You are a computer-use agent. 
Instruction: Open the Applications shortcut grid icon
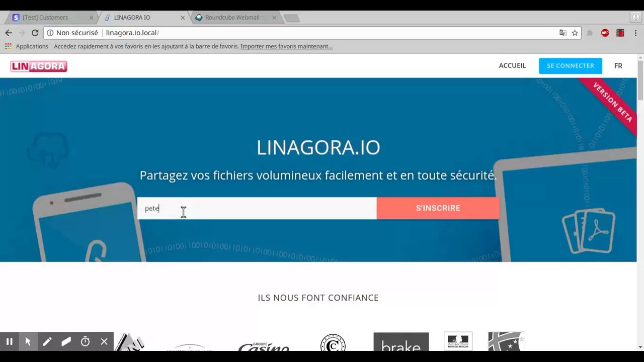click(8, 46)
